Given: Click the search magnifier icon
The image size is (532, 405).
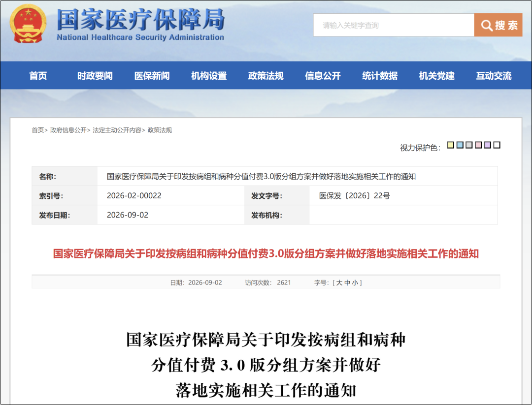Looking at the screenshot, I should tap(487, 26).
